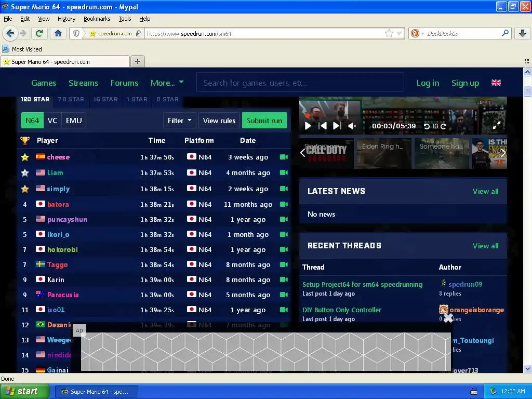Click the Sign up link
532x399 pixels.
(x=465, y=83)
